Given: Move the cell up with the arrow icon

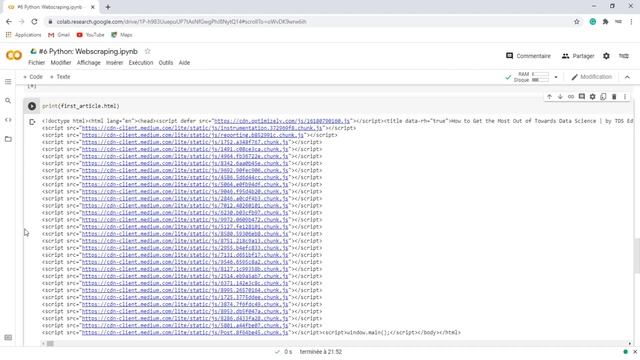Looking at the screenshot, I should pyautogui.click(x=549, y=97).
